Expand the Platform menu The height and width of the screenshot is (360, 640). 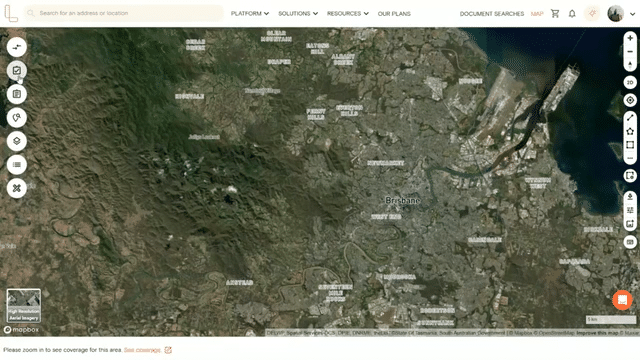pyautogui.click(x=250, y=13)
